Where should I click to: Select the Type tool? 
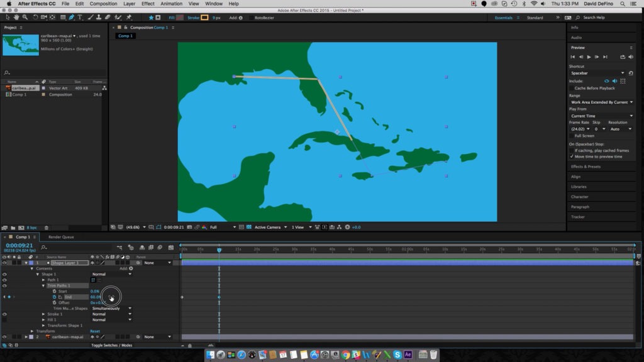click(x=80, y=17)
